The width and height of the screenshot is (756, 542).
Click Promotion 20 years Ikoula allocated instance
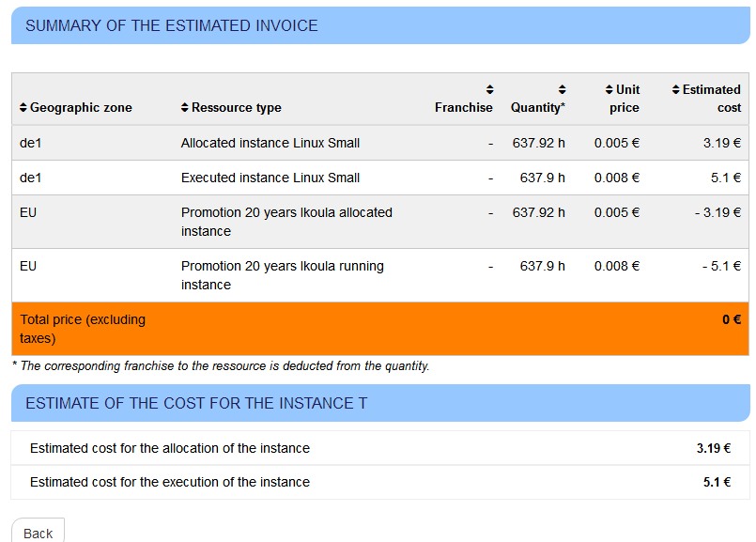(286, 222)
